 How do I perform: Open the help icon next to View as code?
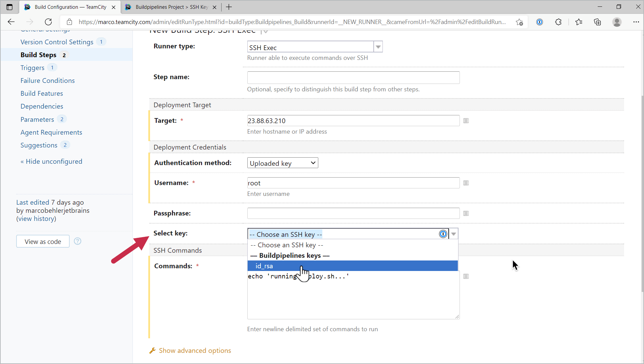pos(77,241)
